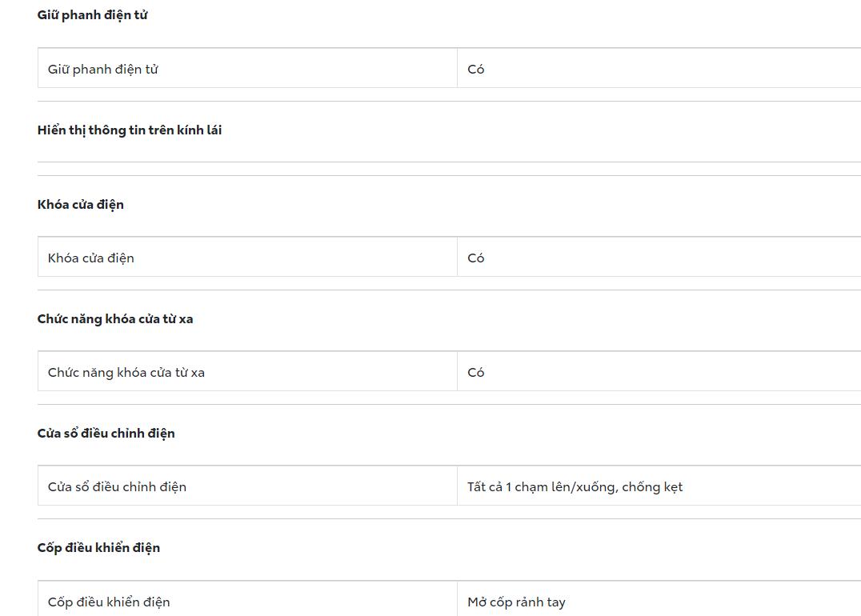The width and height of the screenshot is (861, 616).
Task: Click the bold 'Chức năng khóa cửa từ xa' heading
Action: point(115,319)
